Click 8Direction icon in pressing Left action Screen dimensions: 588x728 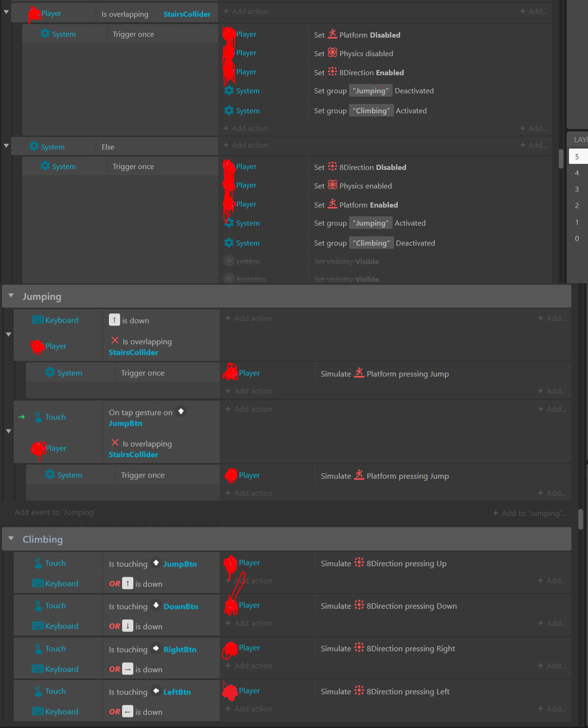click(x=359, y=690)
